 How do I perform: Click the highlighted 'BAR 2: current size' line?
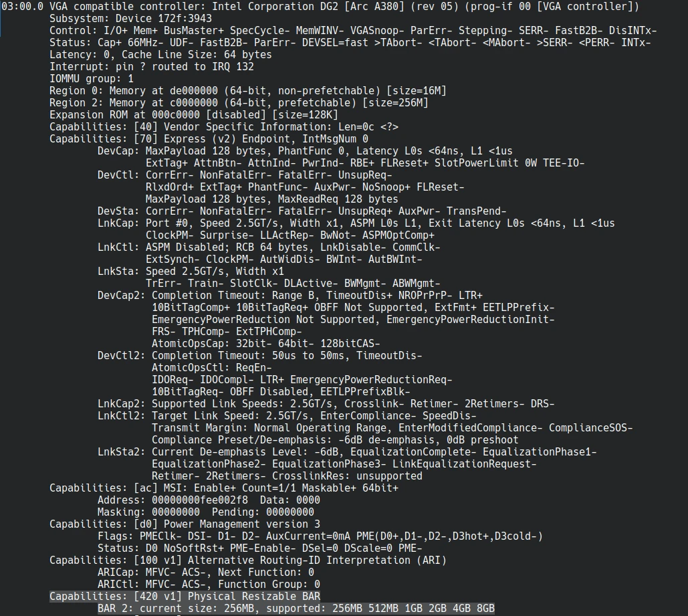coord(296,608)
